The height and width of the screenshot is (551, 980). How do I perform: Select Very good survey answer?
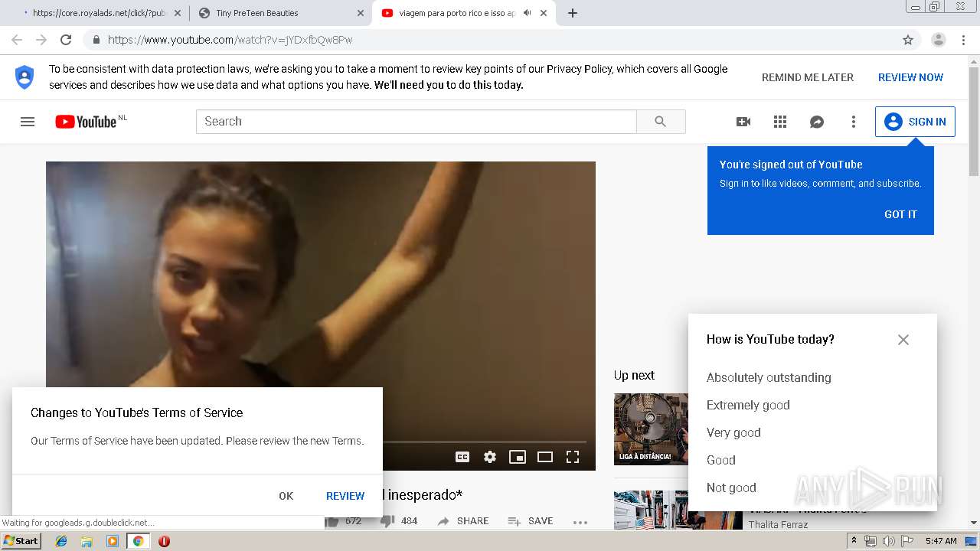(x=733, y=432)
